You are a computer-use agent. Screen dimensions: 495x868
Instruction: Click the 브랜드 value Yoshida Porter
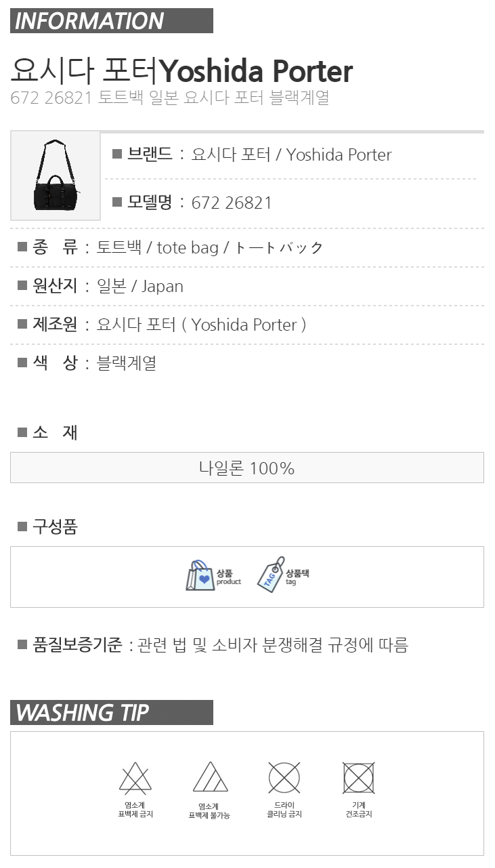[292, 154]
